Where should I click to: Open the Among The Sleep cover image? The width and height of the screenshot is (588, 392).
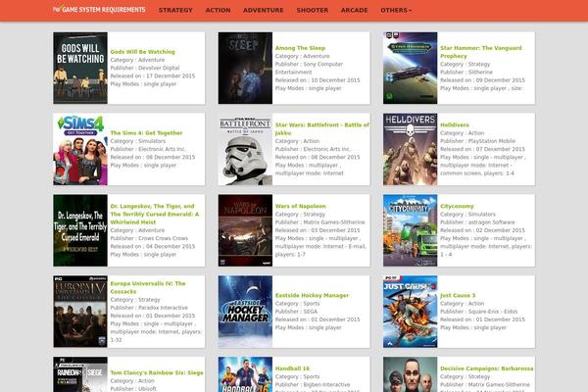pyautogui.click(x=245, y=68)
